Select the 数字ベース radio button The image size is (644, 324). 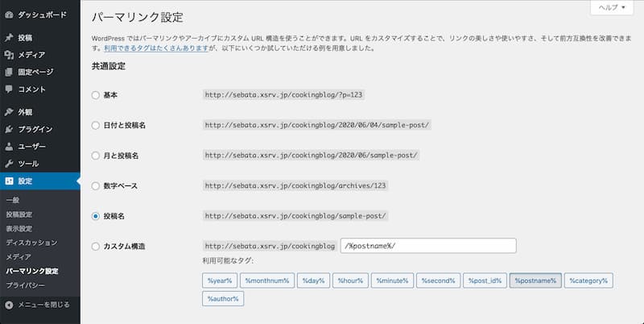(96, 186)
